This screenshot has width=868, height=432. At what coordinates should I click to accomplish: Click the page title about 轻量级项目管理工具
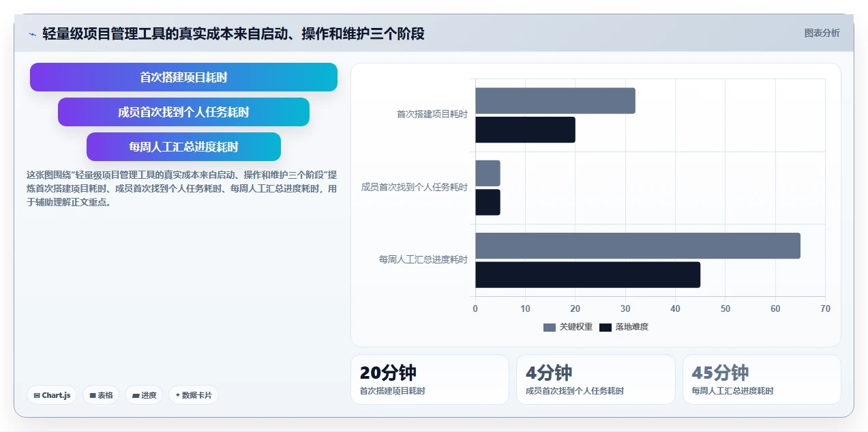[233, 33]
